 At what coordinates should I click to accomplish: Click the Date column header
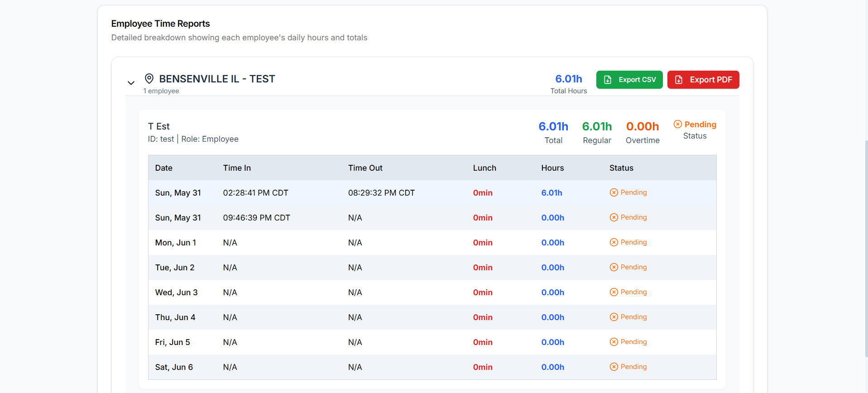164,168
